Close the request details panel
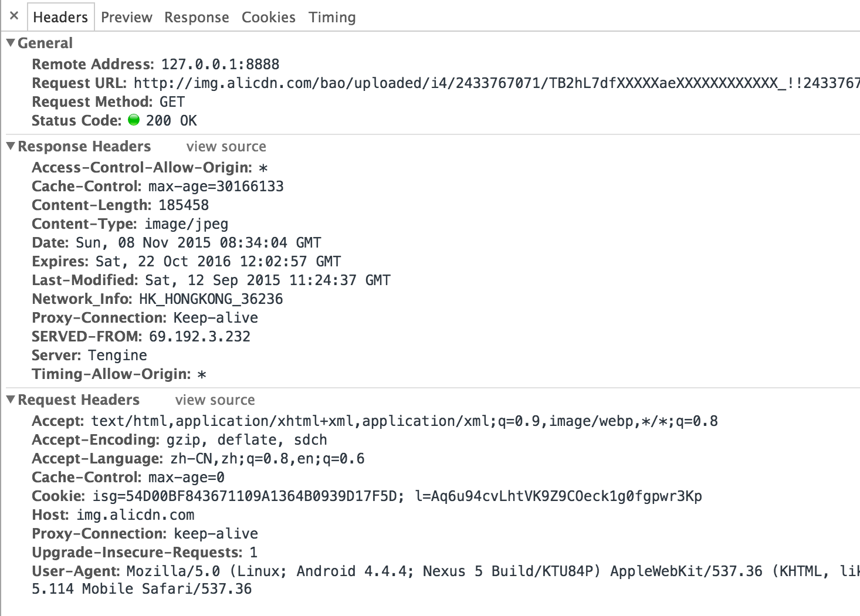Screen dimensions: 860x616 (x=14, y=16)
